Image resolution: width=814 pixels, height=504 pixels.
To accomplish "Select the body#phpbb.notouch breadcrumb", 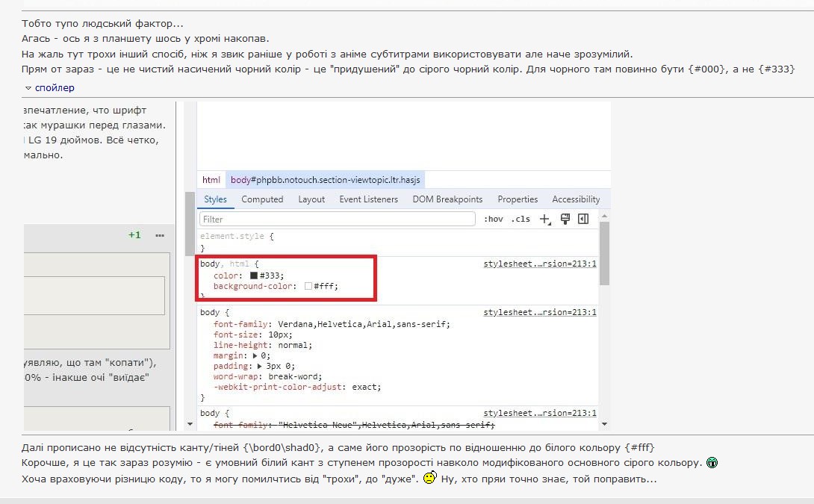I will click(326, 180).
